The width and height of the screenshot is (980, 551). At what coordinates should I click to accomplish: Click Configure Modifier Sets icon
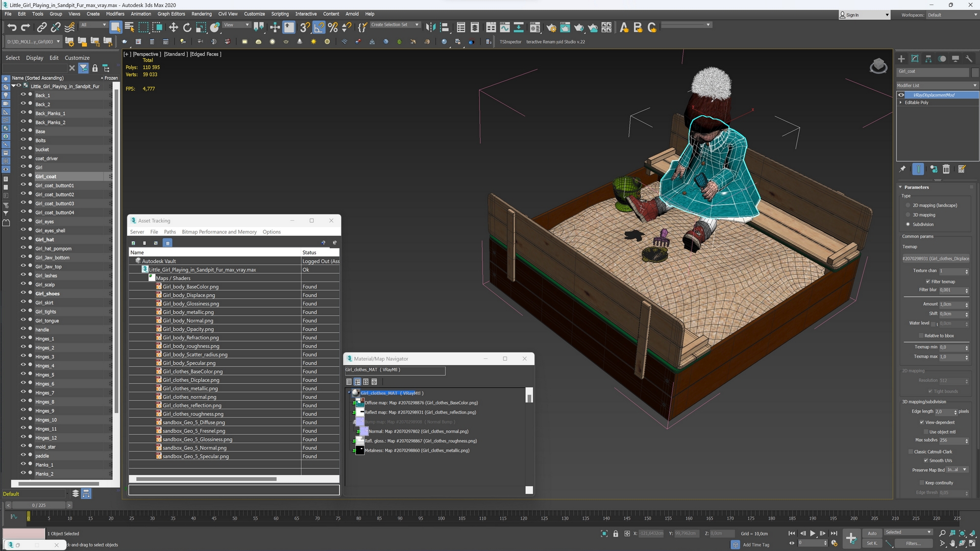(962, 169)
